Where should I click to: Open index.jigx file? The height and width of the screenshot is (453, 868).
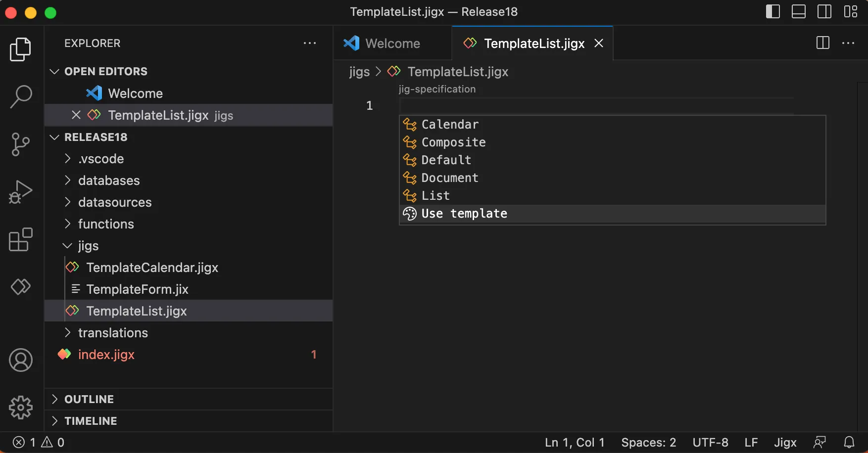(188, 355)
